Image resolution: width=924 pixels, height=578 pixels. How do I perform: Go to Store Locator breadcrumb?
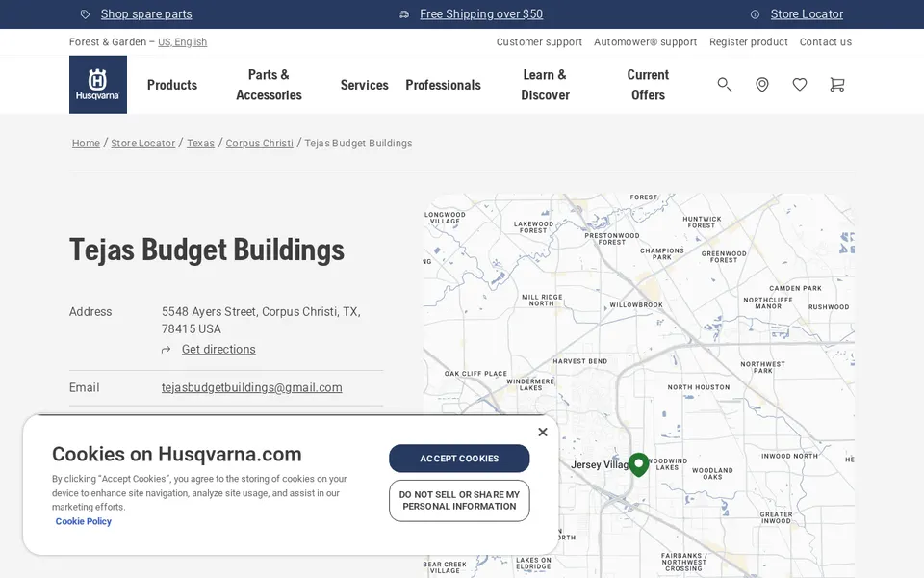pyautogui.click(x=143, y=144)
